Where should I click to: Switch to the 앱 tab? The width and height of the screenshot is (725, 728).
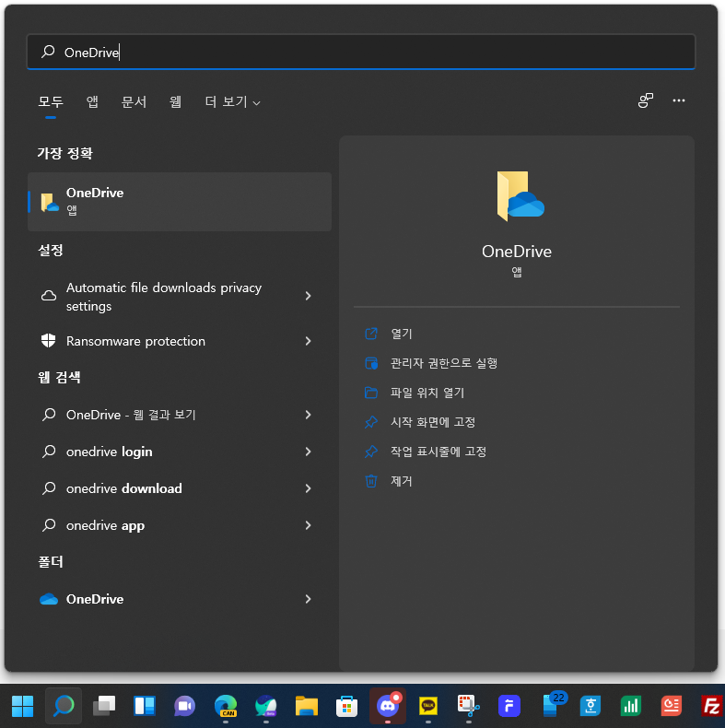click(92, 101)
